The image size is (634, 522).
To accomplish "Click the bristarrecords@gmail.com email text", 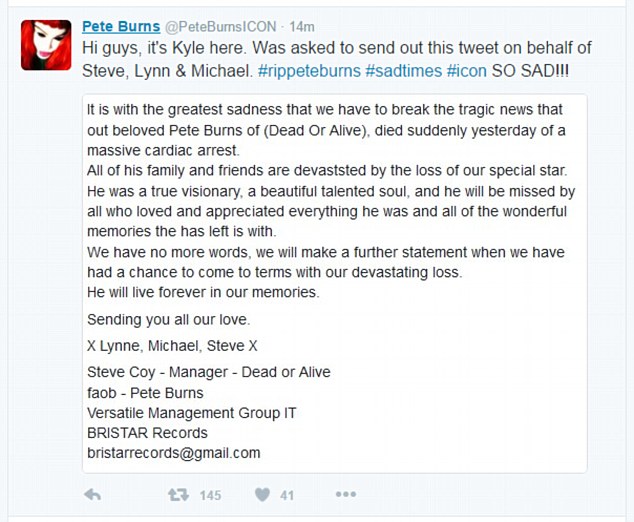I will (x=173, y=453).
